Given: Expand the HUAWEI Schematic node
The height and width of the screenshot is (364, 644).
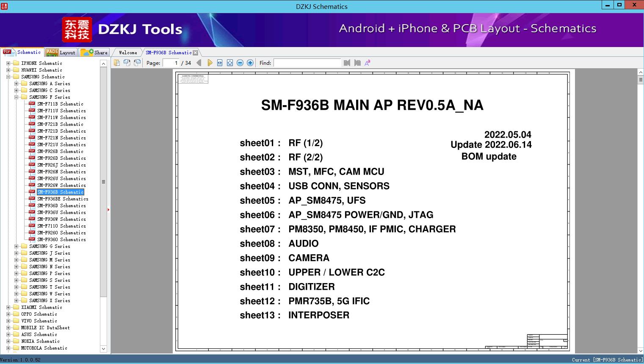Looking at the screenshot, I should click(x=8, y=70).
